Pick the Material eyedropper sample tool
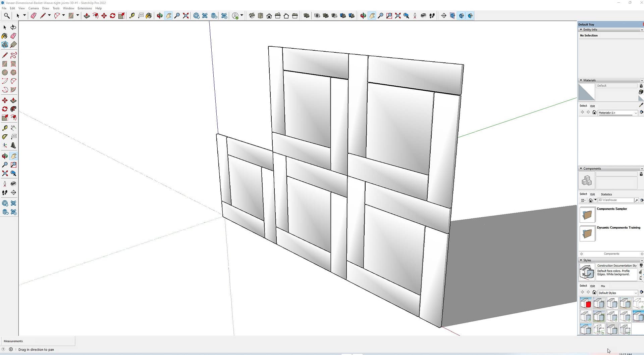The height and width of the screenshot is (355, 644). point(641,105)
